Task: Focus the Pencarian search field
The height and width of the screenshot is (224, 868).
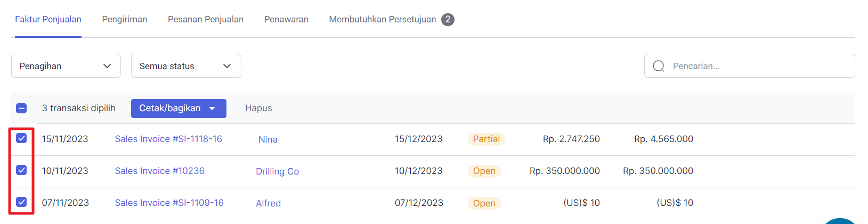Action: (749, 66)
